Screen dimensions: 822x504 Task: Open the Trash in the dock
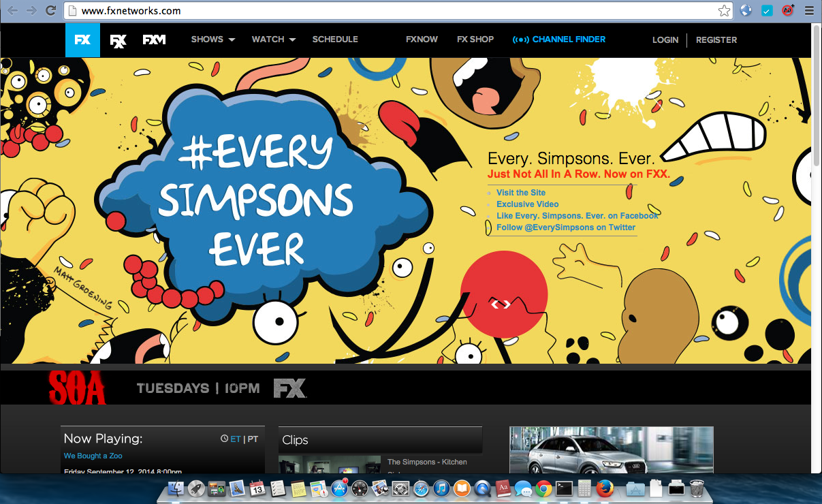click(x=697, y=488)
